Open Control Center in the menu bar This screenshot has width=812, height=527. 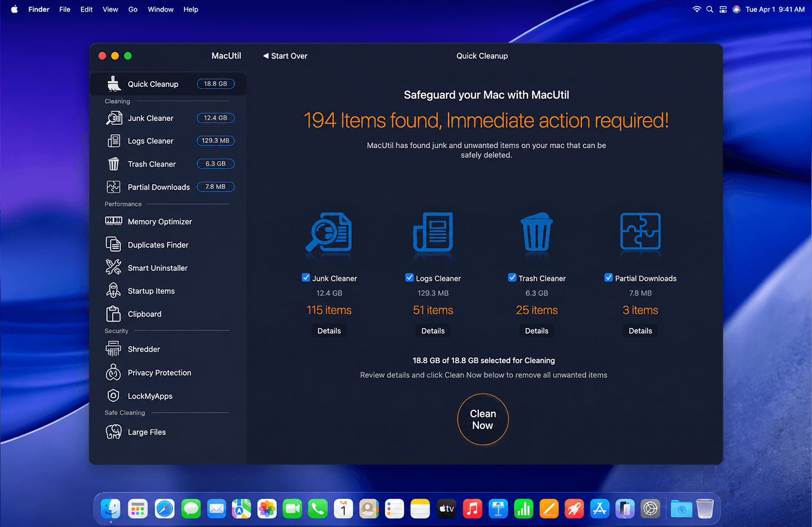point(723,9)
